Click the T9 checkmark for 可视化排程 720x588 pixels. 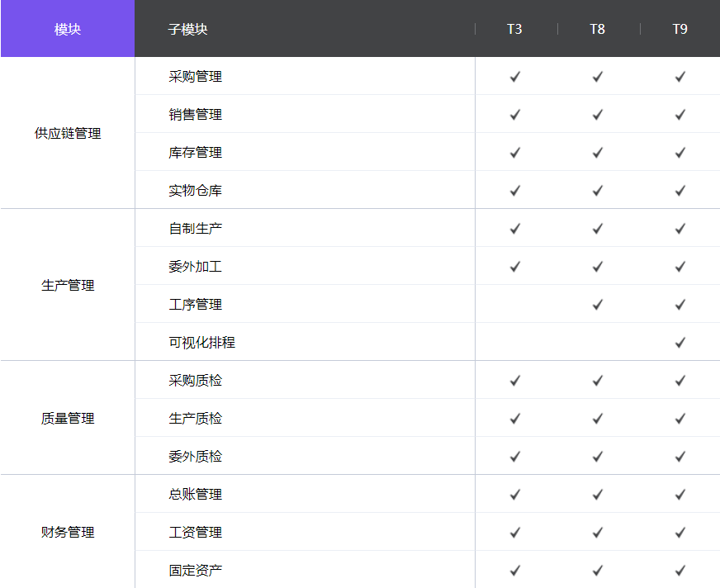click(680, 343)
